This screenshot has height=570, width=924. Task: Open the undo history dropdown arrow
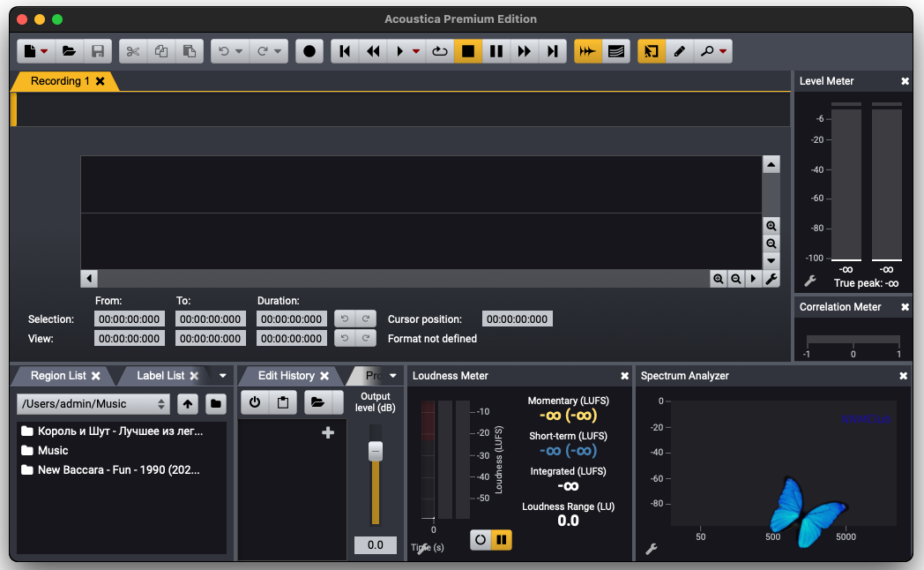[239, 51]
